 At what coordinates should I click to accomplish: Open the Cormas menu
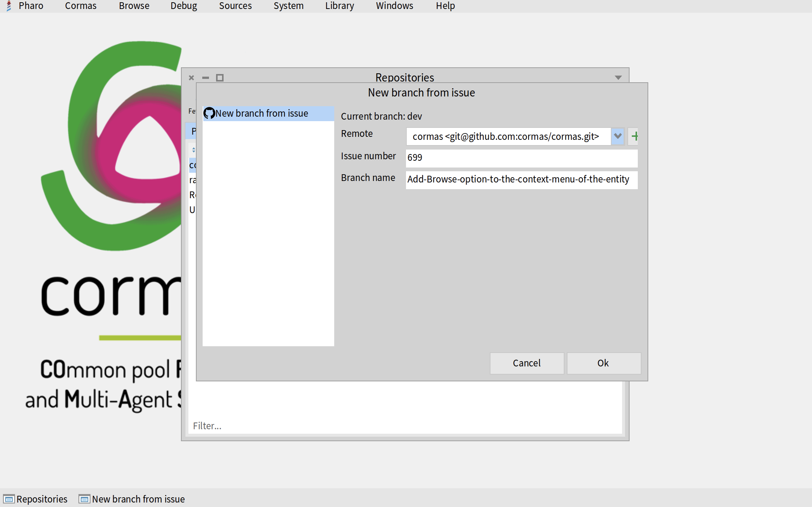click(x=80, y=6)
